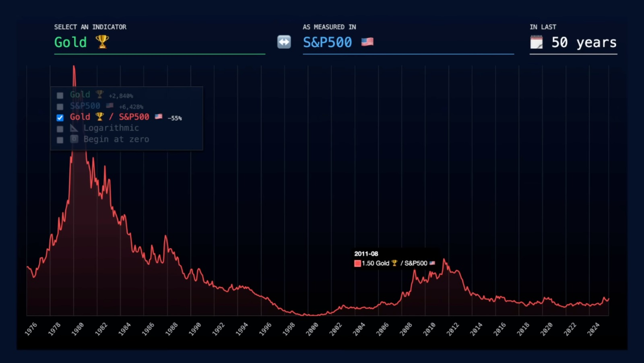The height and width of the screenshot is (363, 644).
Task: Enable the Logarithmic checkbox
Action: coord(60,129)
